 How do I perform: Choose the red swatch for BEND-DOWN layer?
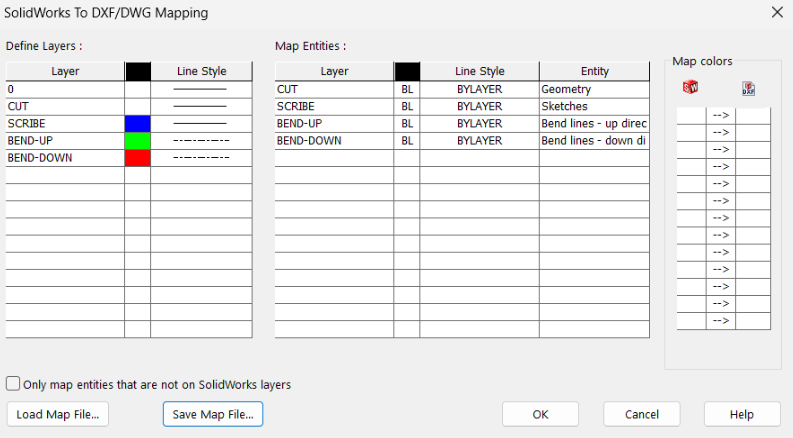137,157
